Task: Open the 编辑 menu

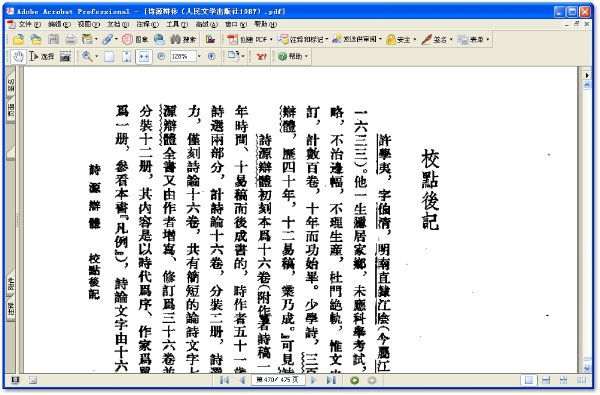Action: pyautogui.click(x=59, y=24)
